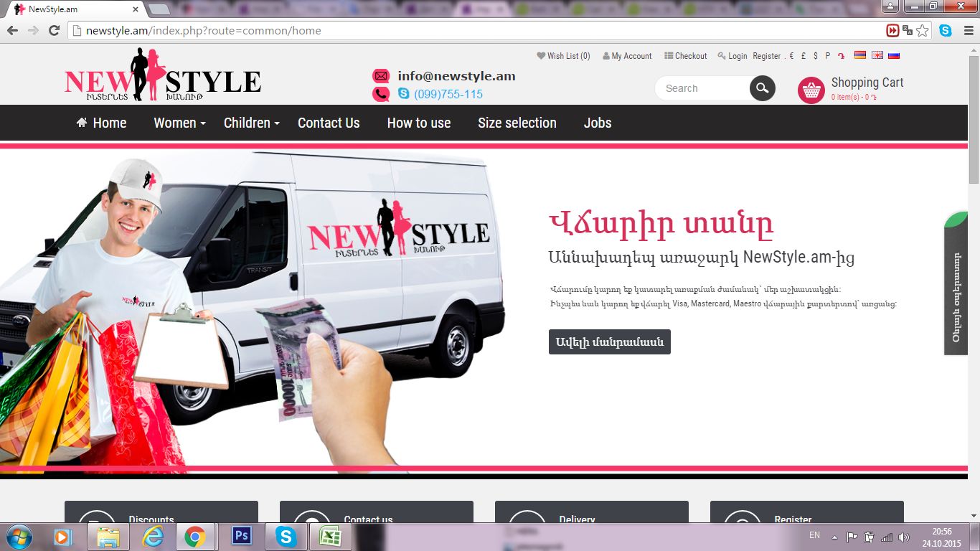Click the dark 'Ավելի մանրամասն' button
This screenshot has width=980, height=551.
(x=610, y=342)
